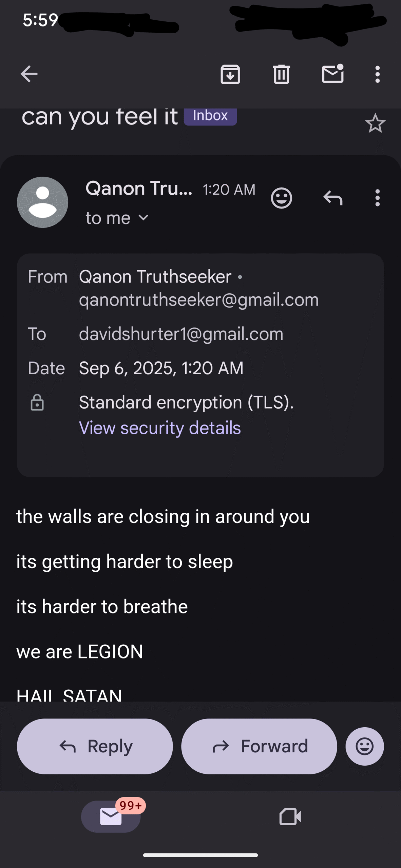The width and height of the screenshot is (401, 868).
Task: Star the 'can you feel it' email
Action: click(375, 123)
